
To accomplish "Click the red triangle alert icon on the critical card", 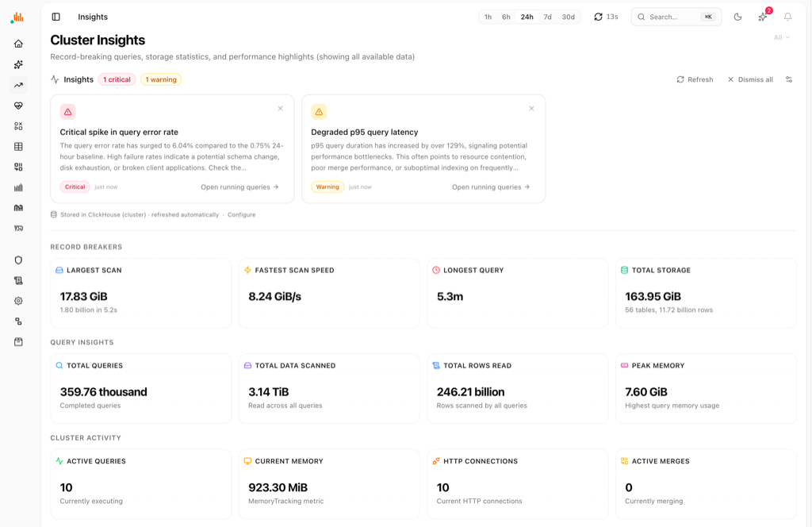I will (68, 112).
